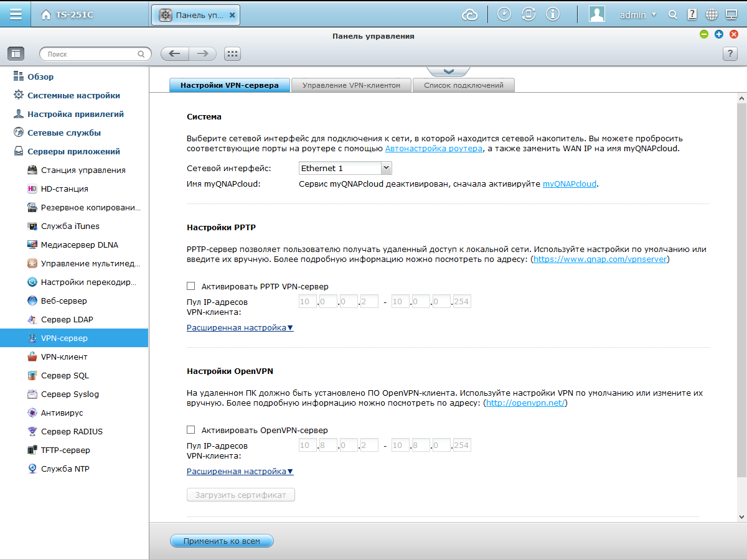The height and width of the screenshot is (560, 747).
Task: Expand Системные настройки section
Action: click(73, 96)
